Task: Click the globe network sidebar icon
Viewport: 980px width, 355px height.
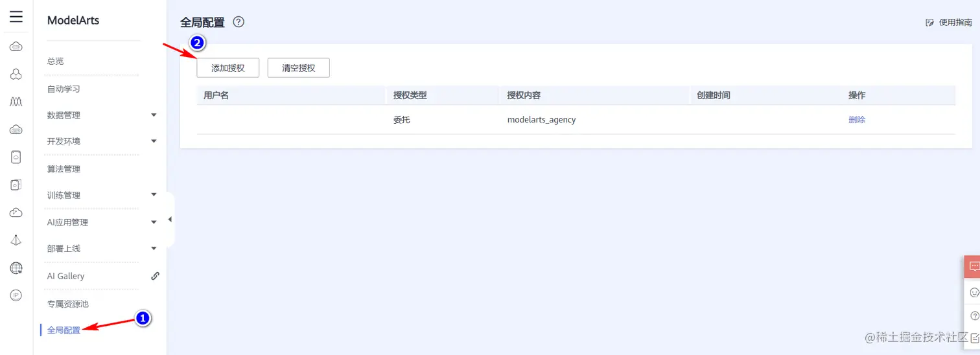Action: [x=16, y=268]
